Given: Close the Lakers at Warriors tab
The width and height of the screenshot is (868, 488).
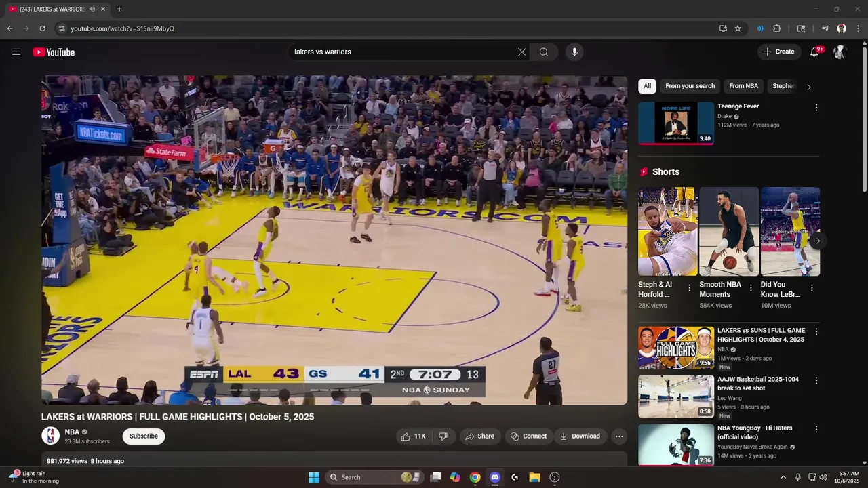Looking at the screenshot, I should pyautogui.click(x=103, y=9).
